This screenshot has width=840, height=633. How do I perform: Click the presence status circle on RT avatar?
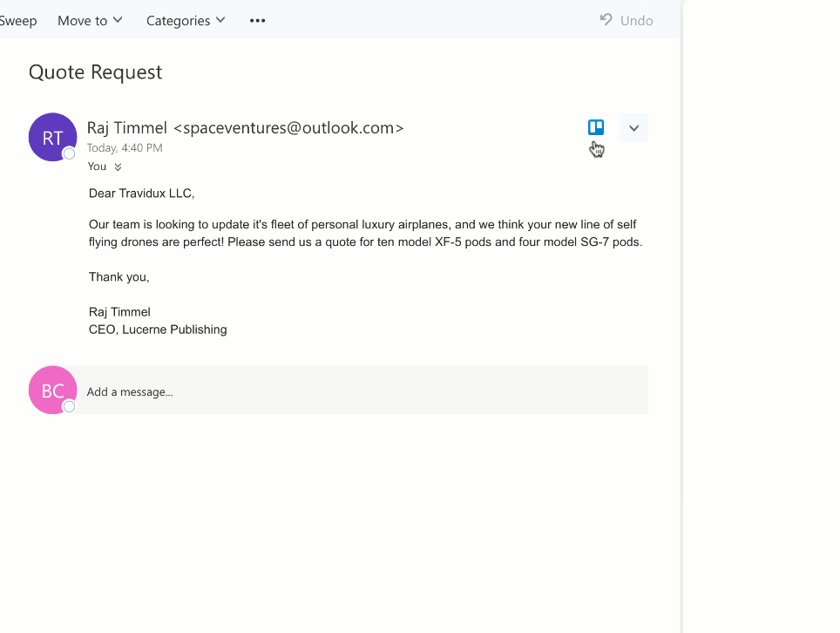click(x=70, y=153)
